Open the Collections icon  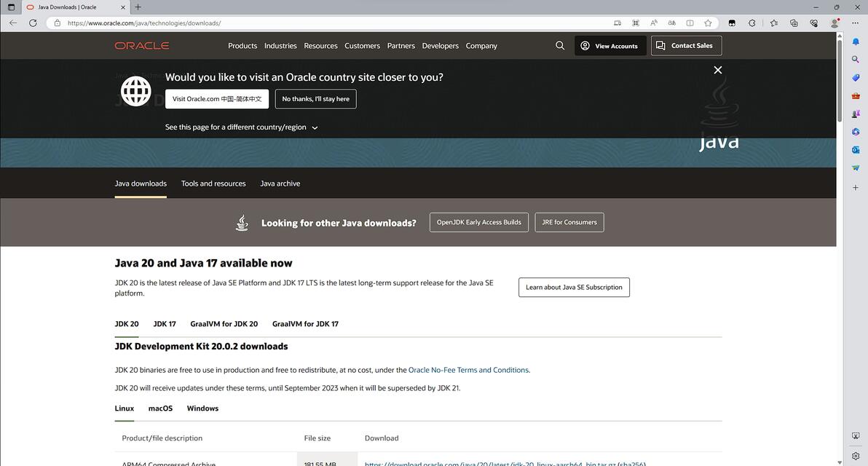point(794,23)
